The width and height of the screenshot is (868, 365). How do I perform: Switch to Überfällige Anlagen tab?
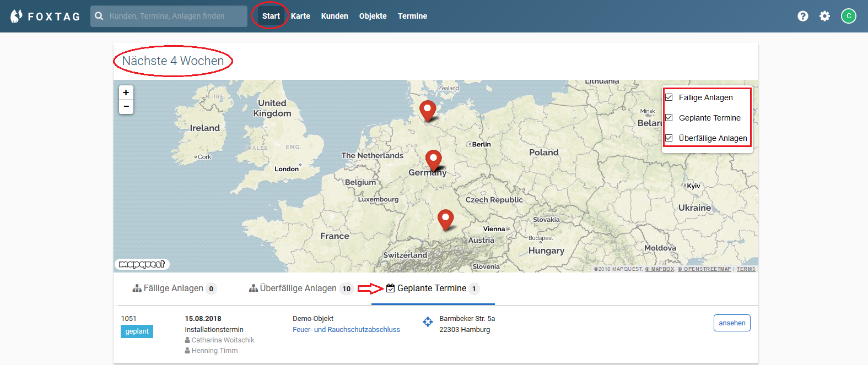tap(301, 288)
